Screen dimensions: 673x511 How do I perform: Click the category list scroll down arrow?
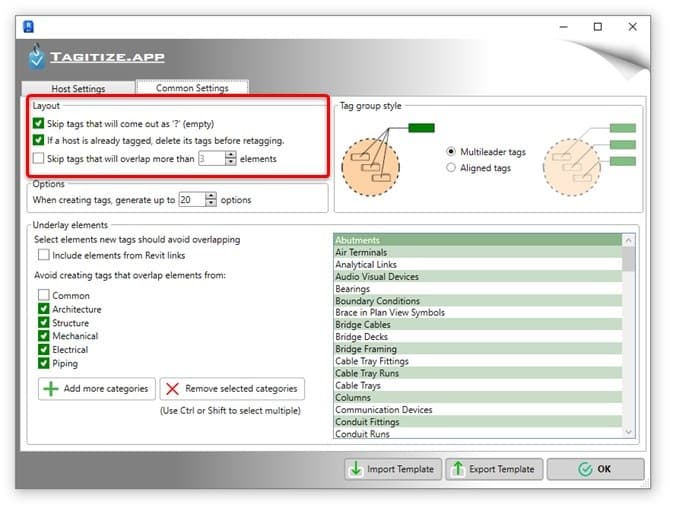pyautogui.click(x=628, y=432)
